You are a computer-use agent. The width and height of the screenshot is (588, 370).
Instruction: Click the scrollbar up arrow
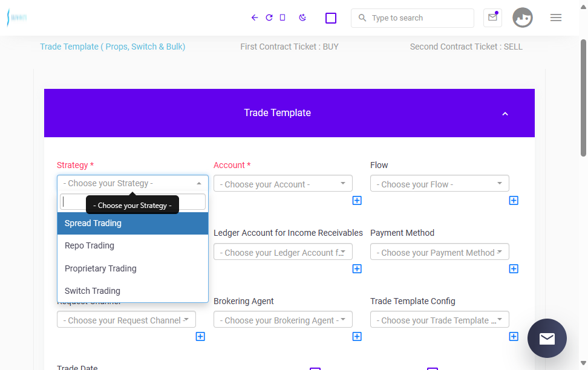(583, 7)
